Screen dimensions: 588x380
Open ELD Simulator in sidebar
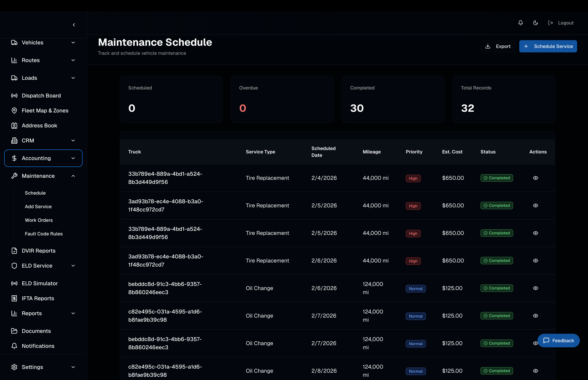39,283
